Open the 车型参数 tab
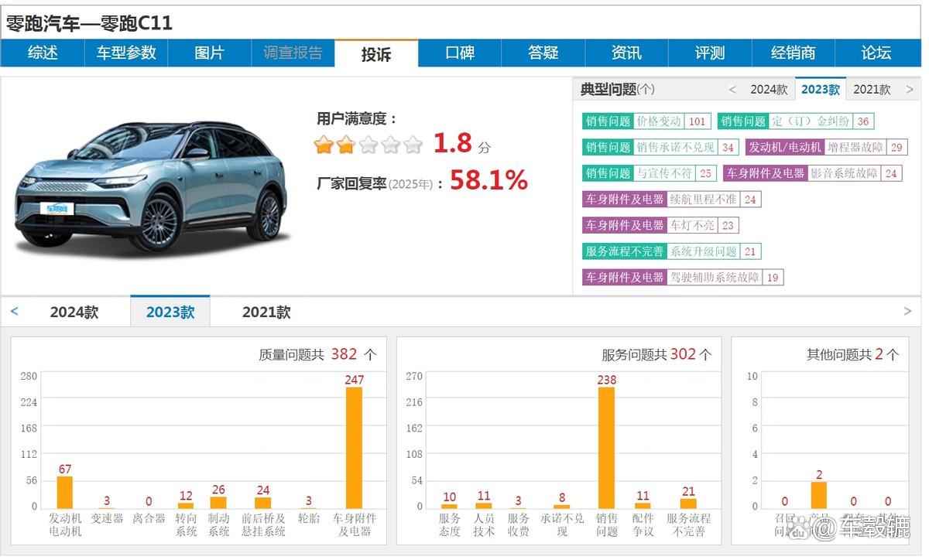The width and height of the screenshot is (929, 560). pos(126,53)
